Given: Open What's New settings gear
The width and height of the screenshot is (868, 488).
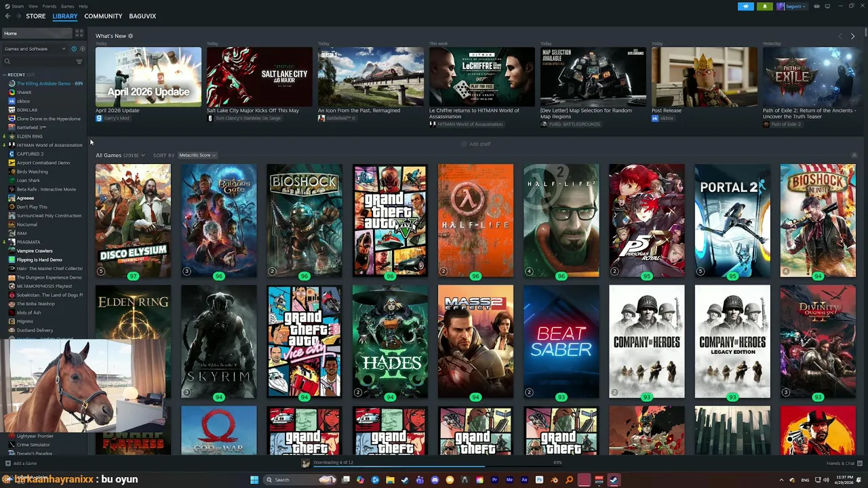Looking at the screenshot, I should (131, 36).
